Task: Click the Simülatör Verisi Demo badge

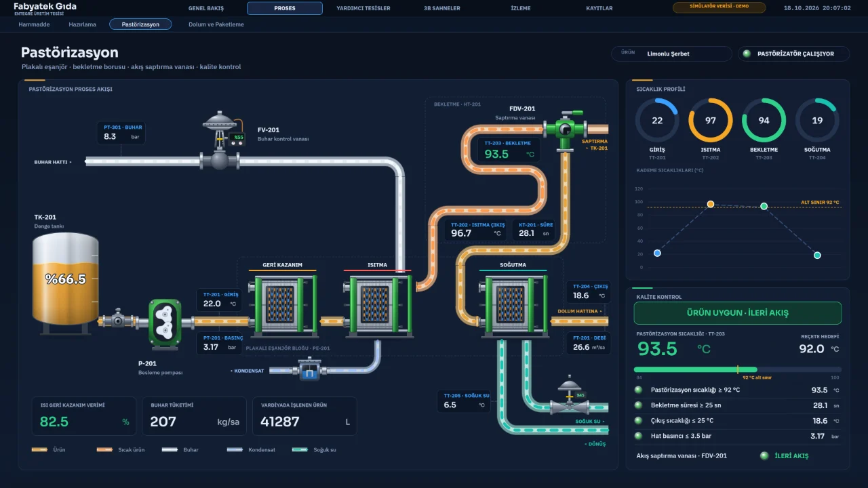Action: [x=719, y=7]
